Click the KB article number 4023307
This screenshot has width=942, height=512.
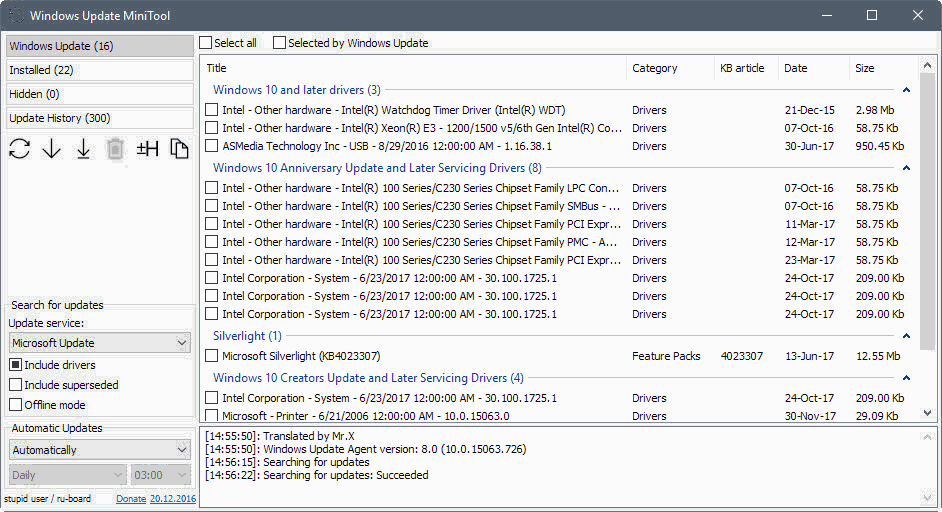coord(742,356)
